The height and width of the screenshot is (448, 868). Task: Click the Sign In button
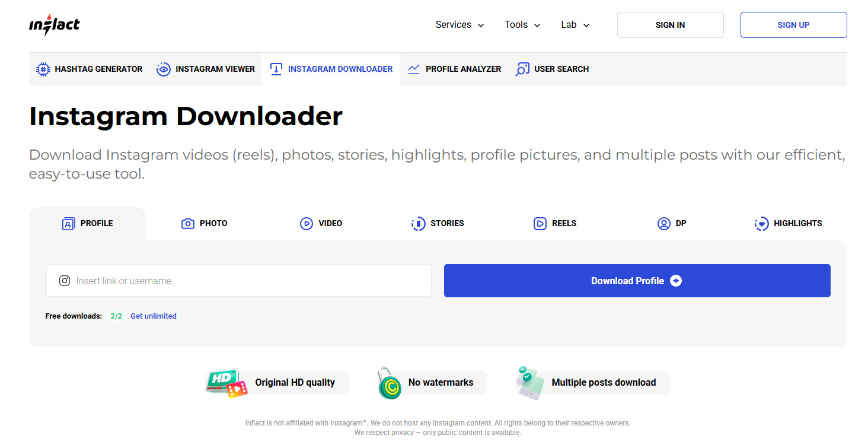(x=671, y=25)
